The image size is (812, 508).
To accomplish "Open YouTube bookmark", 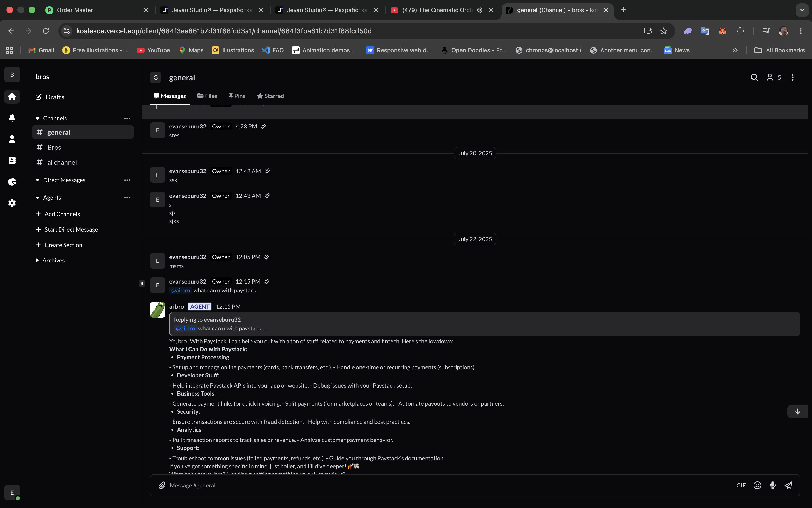I will [x=153, y=50].
